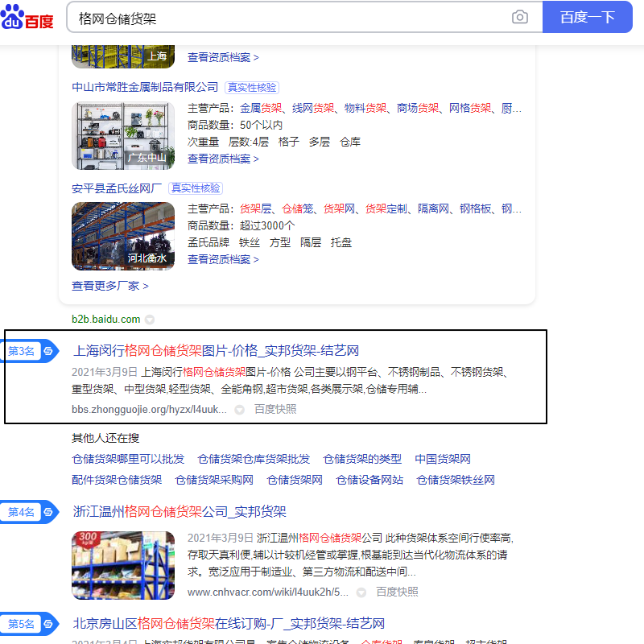This screenshot has height=644, width=644.
Task: Open 百度快照 for zhongguojie result
Action: pyautogui.click(x=275, y=409)
